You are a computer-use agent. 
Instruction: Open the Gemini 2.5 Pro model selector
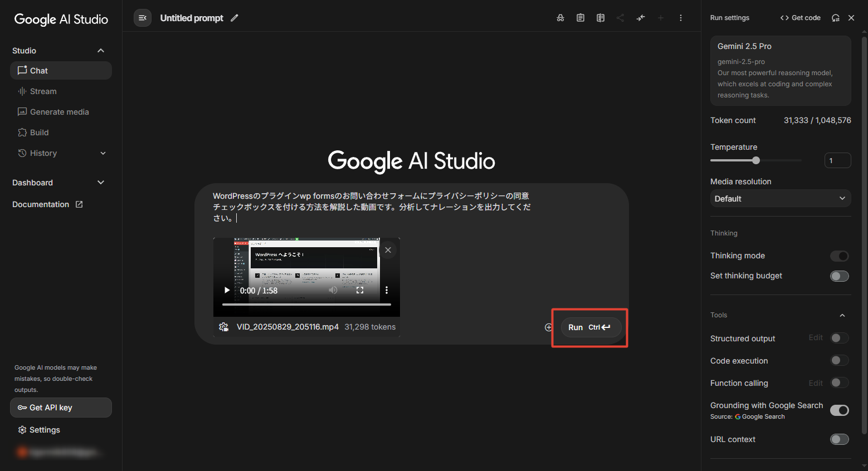[781, 71]
